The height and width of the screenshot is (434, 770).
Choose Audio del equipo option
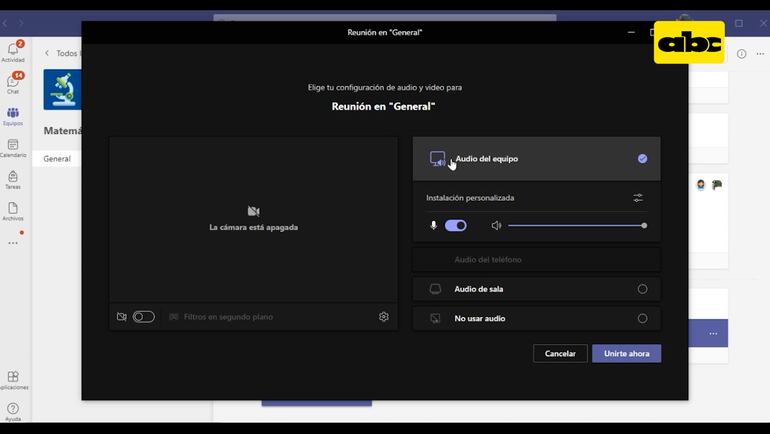[x=642, y=159]
